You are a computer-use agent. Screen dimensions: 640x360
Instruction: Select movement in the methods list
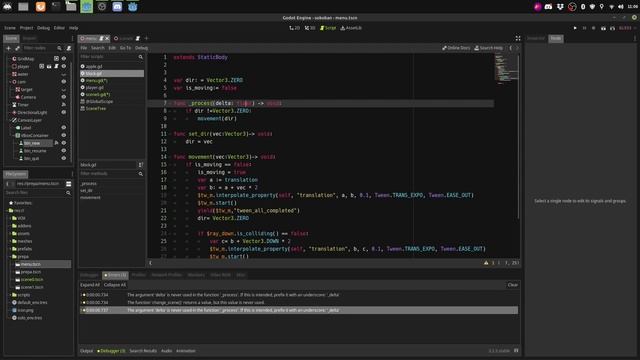[91, 198]
